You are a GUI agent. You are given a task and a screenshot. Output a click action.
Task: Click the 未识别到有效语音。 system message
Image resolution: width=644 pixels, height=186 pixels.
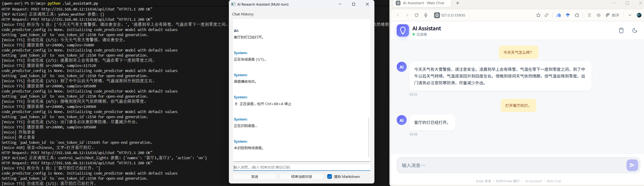pos(249,148)
